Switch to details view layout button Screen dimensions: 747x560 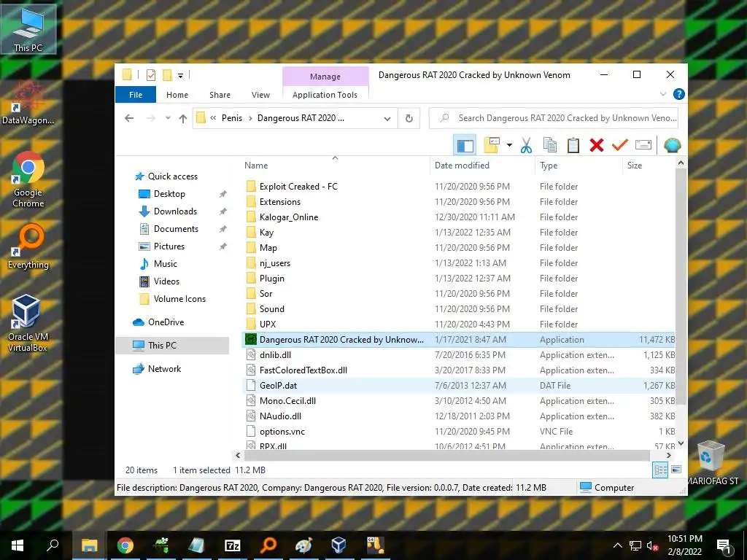660,470
